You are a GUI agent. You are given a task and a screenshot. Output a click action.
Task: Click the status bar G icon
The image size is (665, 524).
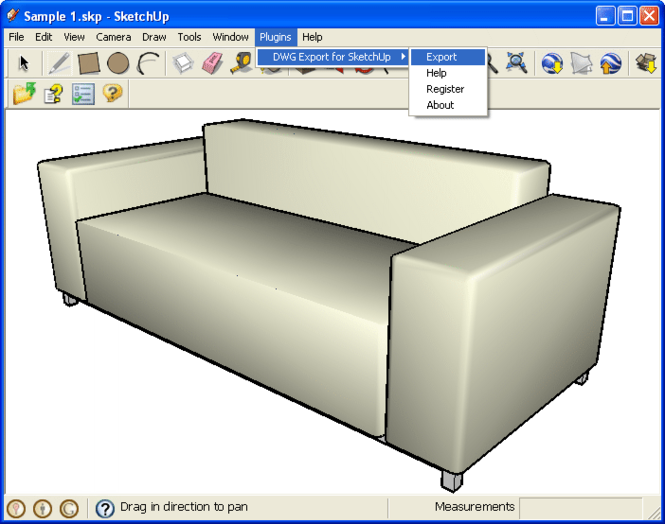69,508
